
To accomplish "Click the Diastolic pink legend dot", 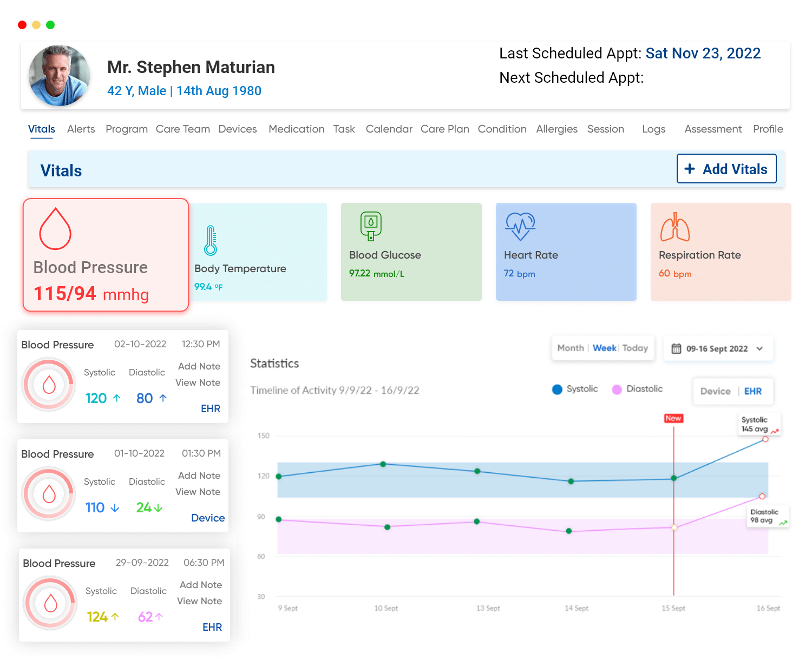I will [x=617, y=389].
